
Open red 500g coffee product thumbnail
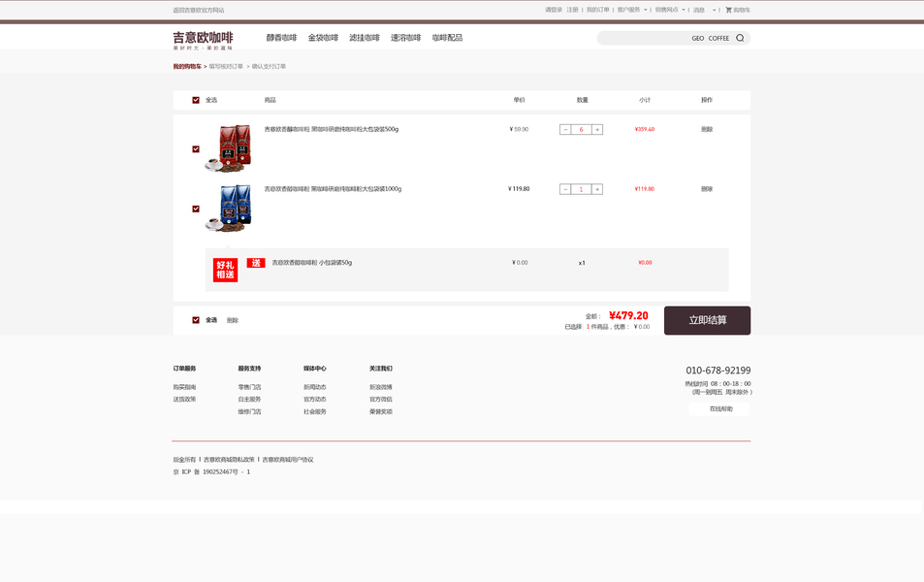coord(229,148)
